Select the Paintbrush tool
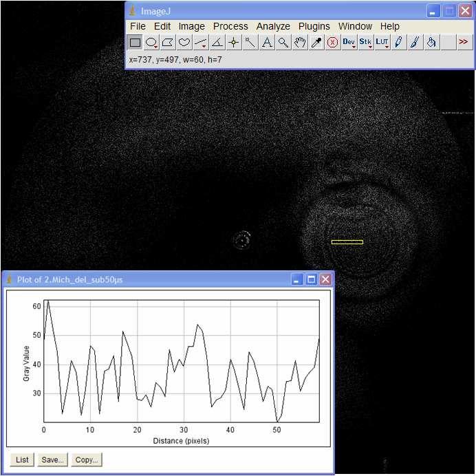Screen dimensions: 476x476 click(x=415, y=43)
